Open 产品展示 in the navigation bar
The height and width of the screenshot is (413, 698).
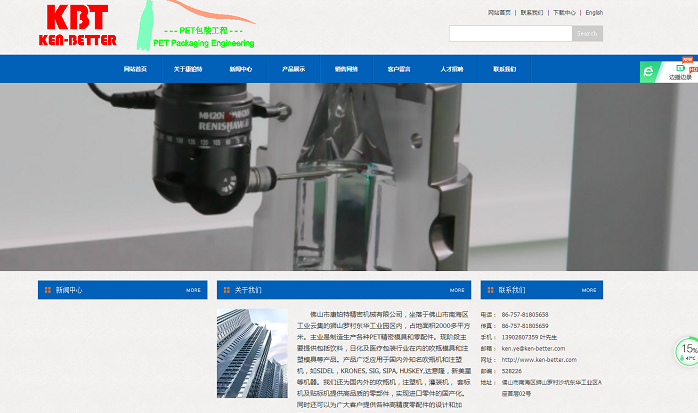point(294,69)
